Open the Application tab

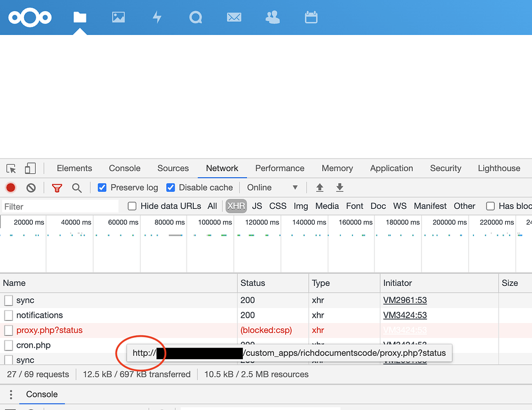[x=391, y=168]
